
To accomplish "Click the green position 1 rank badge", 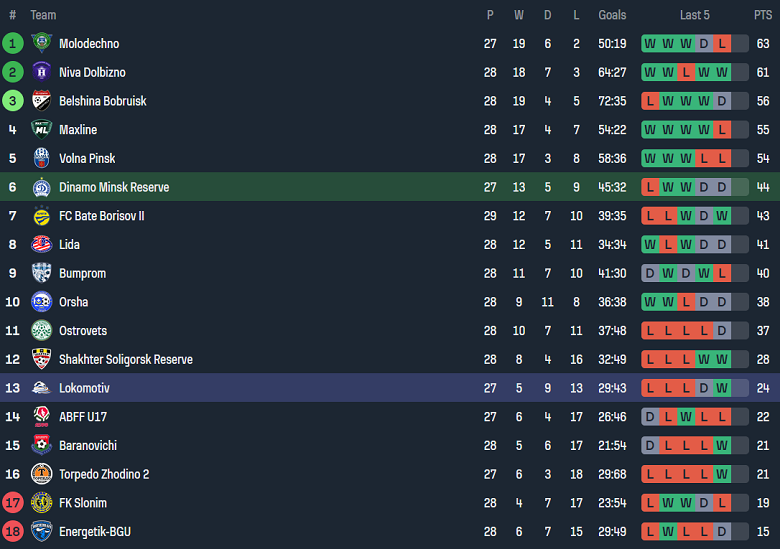I will 13,43.
